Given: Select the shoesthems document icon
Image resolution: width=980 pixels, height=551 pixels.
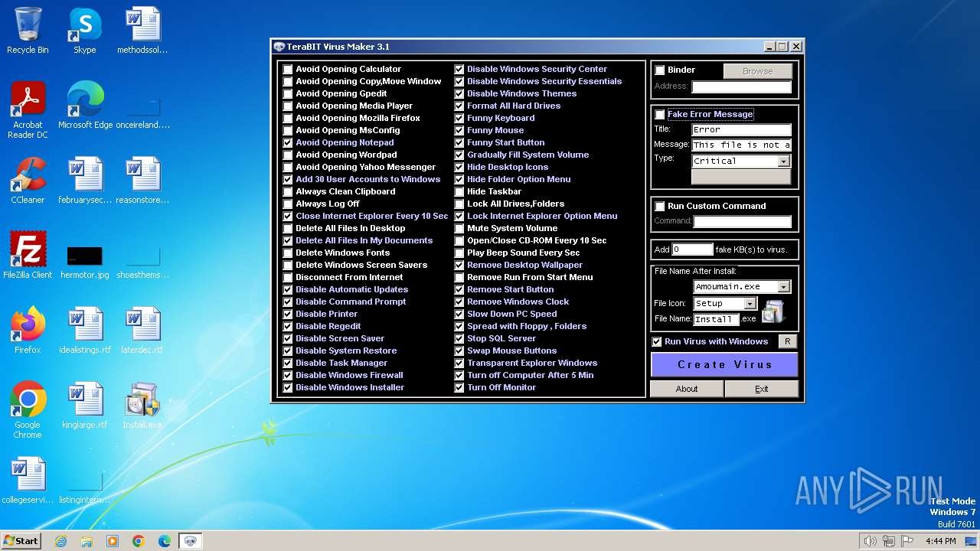Looking at the screenshot, I should tap(142, 260).
